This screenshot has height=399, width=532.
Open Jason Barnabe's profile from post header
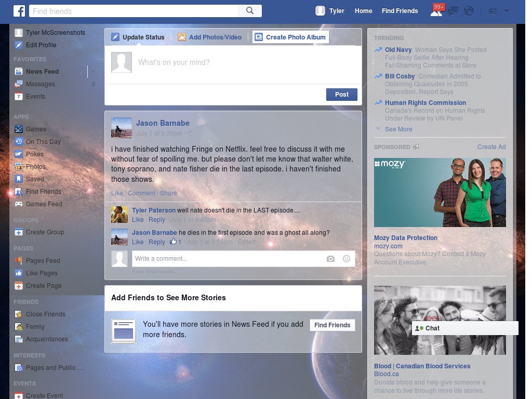click(x=163, y=123)
